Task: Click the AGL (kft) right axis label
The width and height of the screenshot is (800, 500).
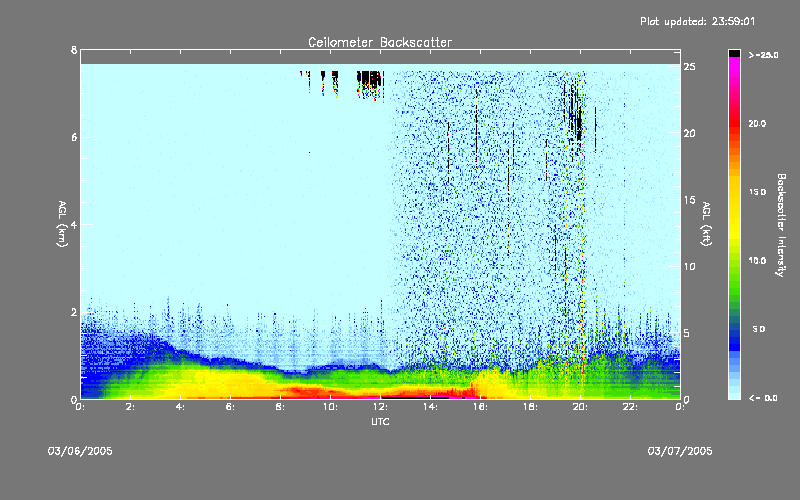Action: pos(706,224)
